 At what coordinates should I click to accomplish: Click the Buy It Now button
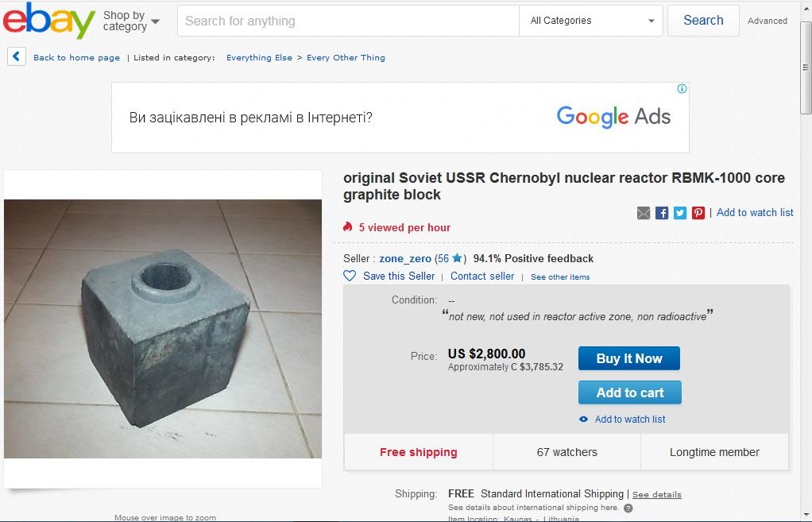tap(629, 358)
